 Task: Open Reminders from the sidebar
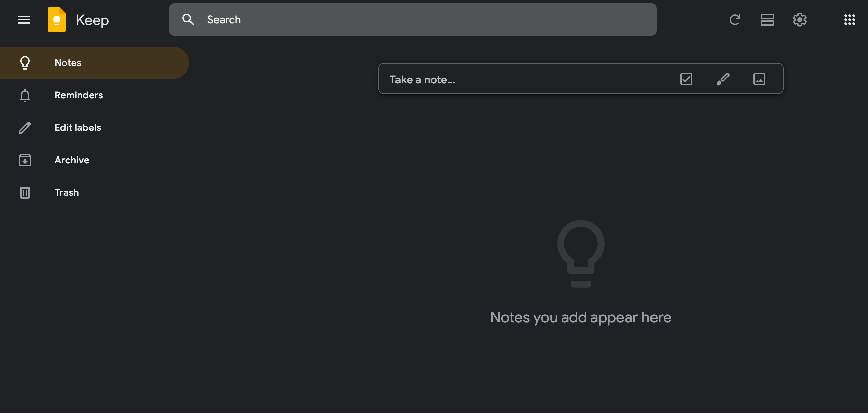click(94, 95)
